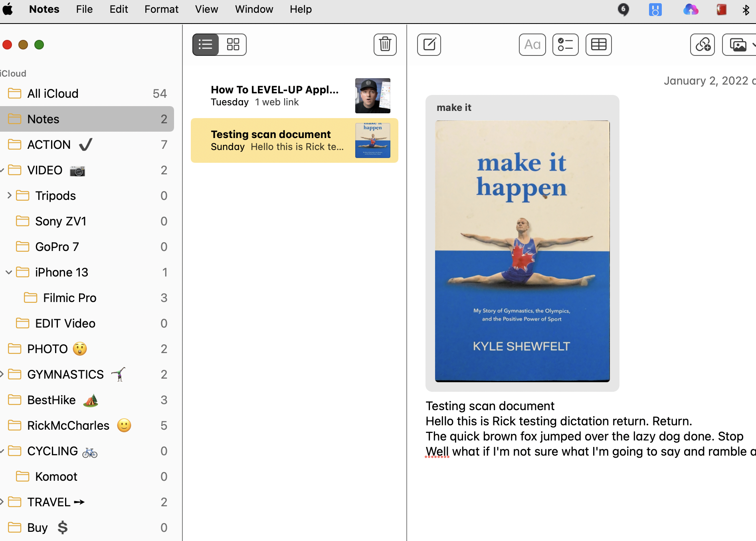
Task: Insert a checklist using the checklist icon
Action: (565, 44)
